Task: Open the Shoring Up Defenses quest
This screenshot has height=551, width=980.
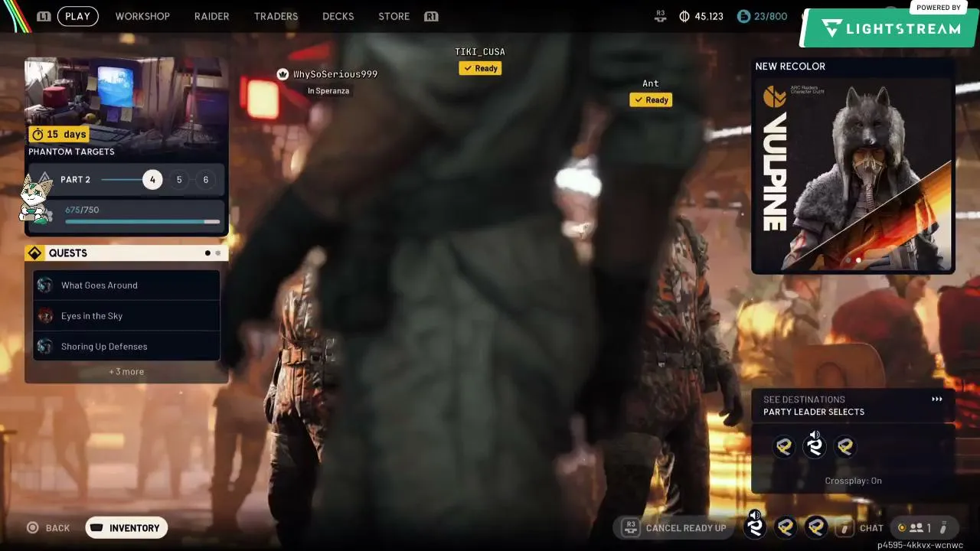Action: pyautogui.click(x=126, y=347)
